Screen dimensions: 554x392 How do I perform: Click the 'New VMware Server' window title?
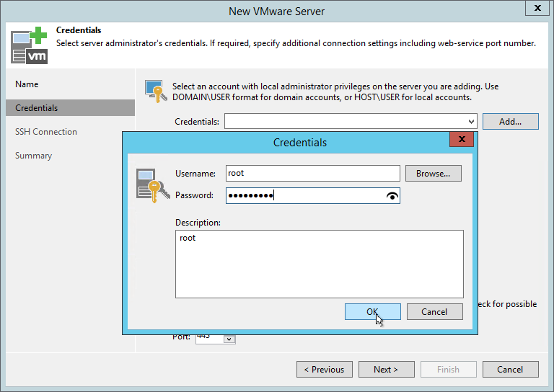pyautogui.click(x=277, y=12)
